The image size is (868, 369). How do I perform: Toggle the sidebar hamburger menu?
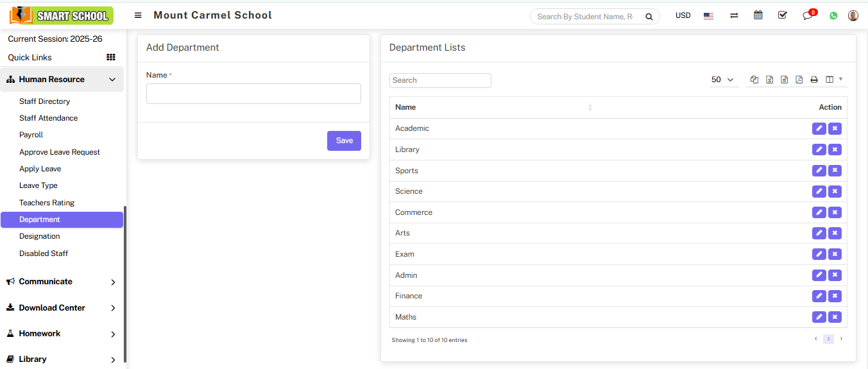pyautogui.click(x=138, y=15)
